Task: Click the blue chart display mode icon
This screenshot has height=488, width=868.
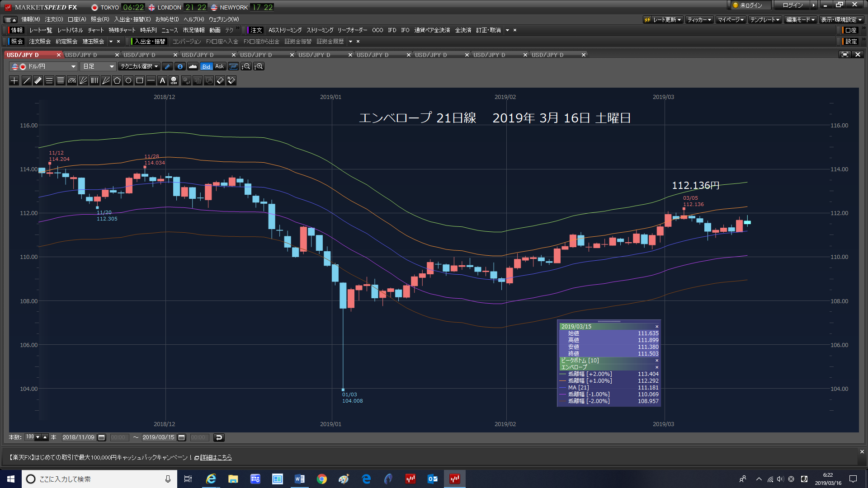Action: [x=233, y=66]
